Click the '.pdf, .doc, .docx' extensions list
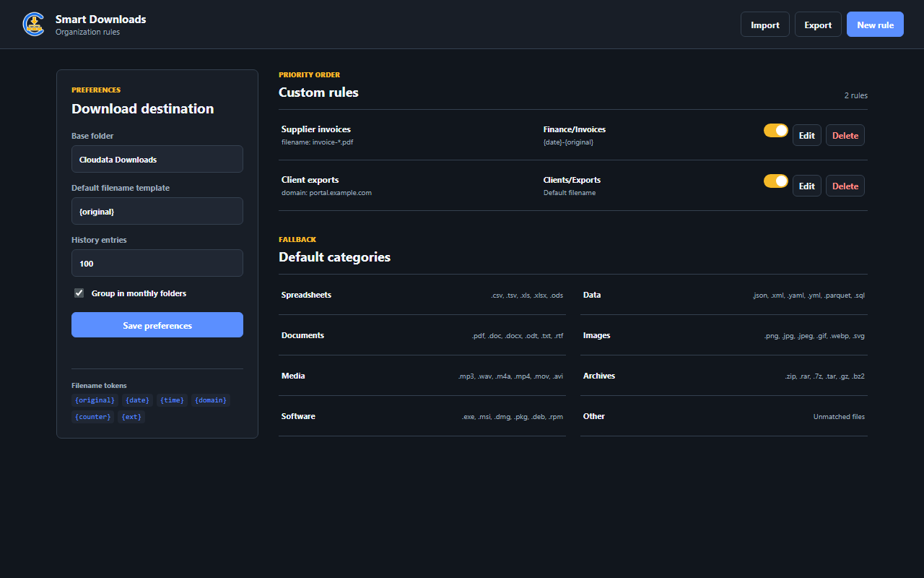This screenshot has width=924, height=578. [518, 336]
